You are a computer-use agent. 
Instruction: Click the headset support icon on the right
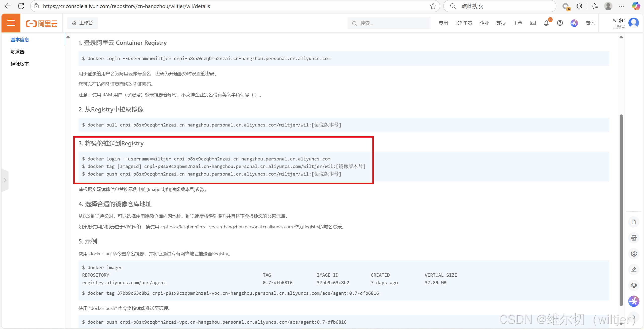pyautogui.click(x=634, y=285)
